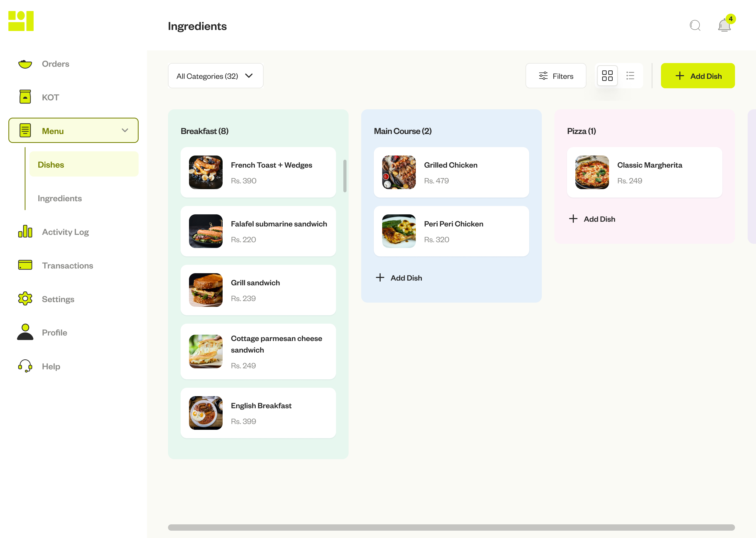
Task: Open French Toast + Wedges thumbnail
Action: [206, 172]
